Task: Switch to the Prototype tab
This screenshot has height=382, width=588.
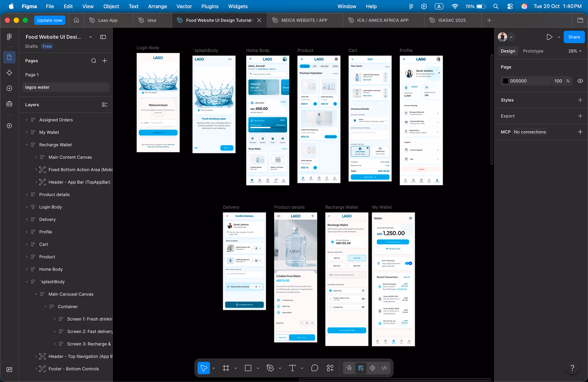Action: (533, 51)
